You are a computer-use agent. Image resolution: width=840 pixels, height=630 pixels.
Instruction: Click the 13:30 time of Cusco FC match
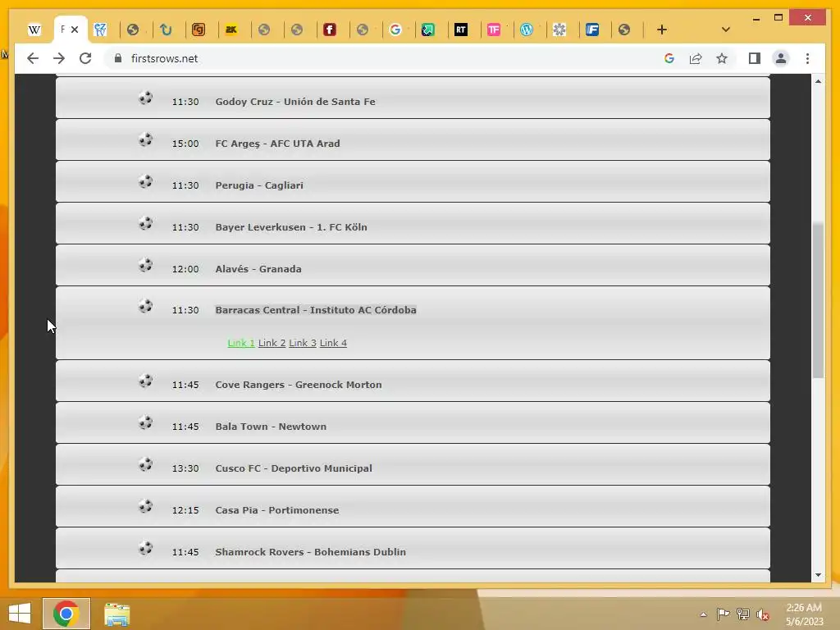(x=185, y=468)
